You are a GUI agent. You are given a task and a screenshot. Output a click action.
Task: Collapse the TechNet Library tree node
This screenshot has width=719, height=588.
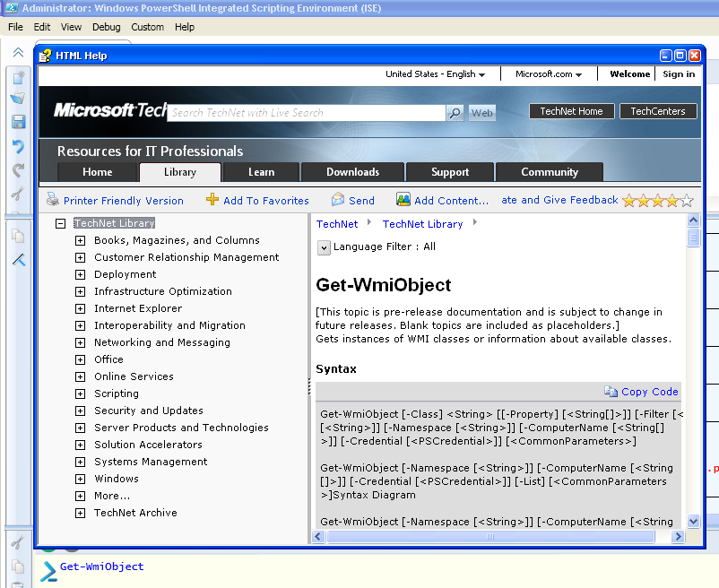pos(60,224)
